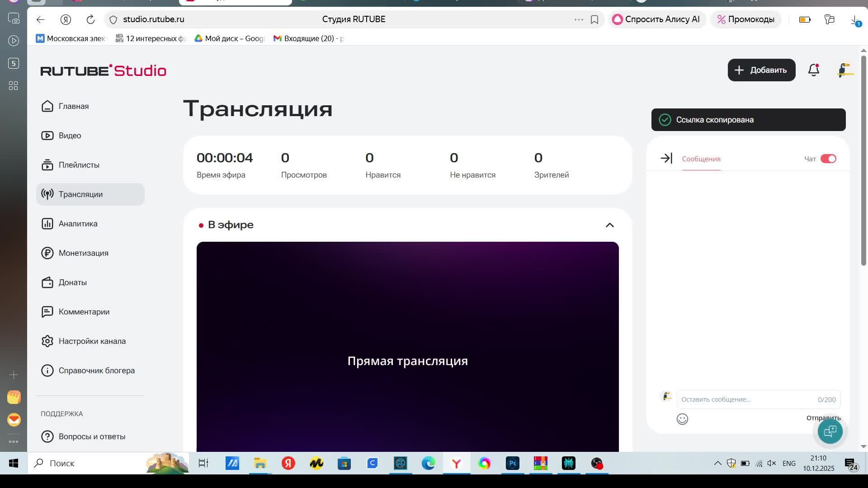Toggle the Чат switch off

point(828,159)
